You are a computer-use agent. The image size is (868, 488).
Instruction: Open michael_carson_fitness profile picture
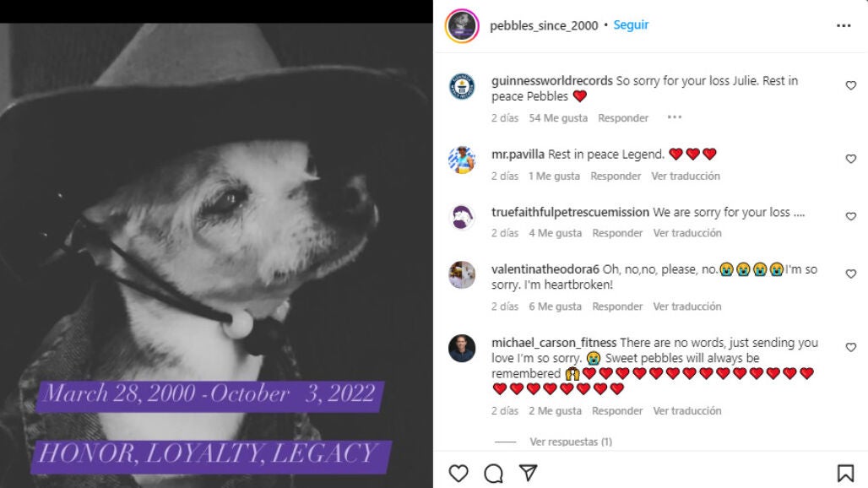tap(462, 348)
